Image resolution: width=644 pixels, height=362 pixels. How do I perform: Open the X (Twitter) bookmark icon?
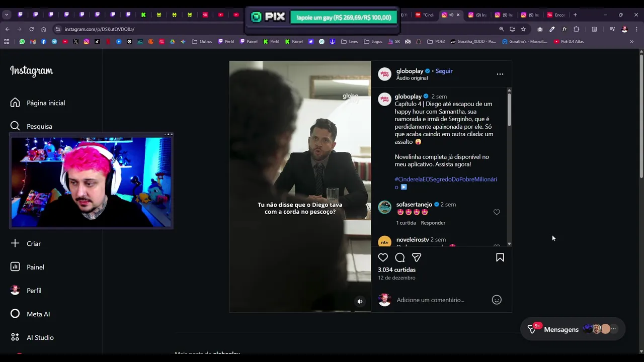[x=75, y=42]
